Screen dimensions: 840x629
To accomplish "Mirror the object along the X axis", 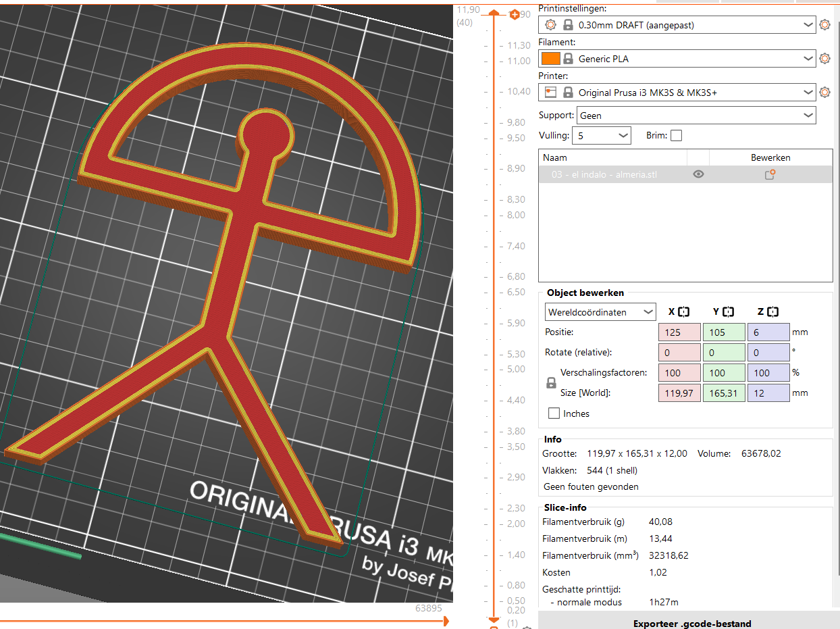I will 684,312.
